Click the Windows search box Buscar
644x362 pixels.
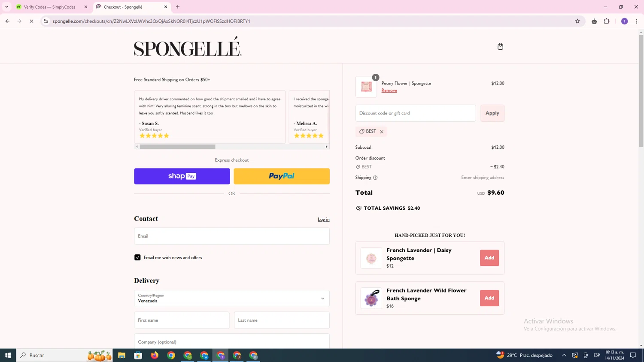click(x=64, y=355)
